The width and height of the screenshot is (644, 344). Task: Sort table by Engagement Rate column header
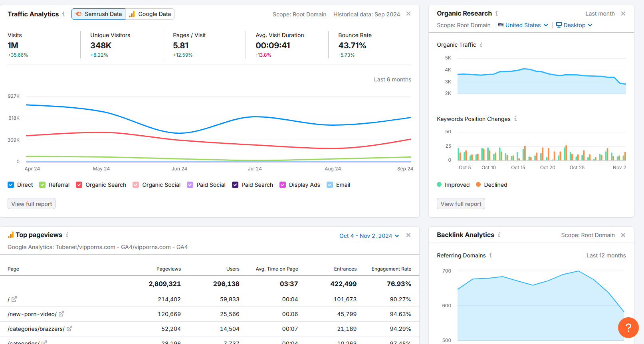[x=391, y=269]
